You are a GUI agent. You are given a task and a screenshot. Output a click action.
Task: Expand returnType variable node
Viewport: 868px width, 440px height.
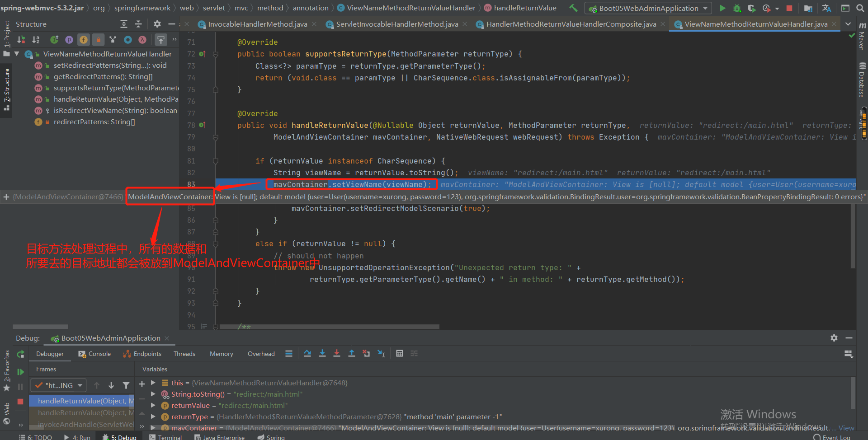[153, 417]
